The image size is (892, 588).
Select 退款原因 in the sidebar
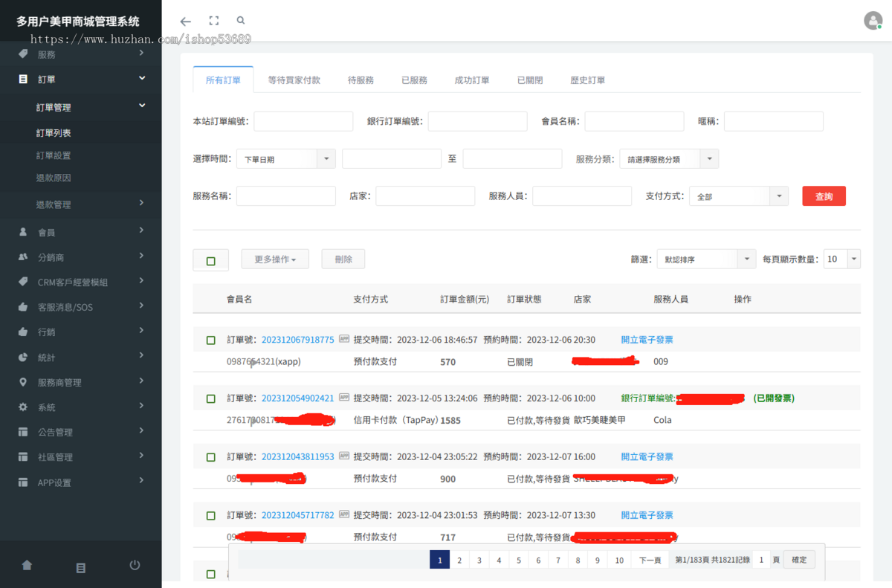coord(54,178)
